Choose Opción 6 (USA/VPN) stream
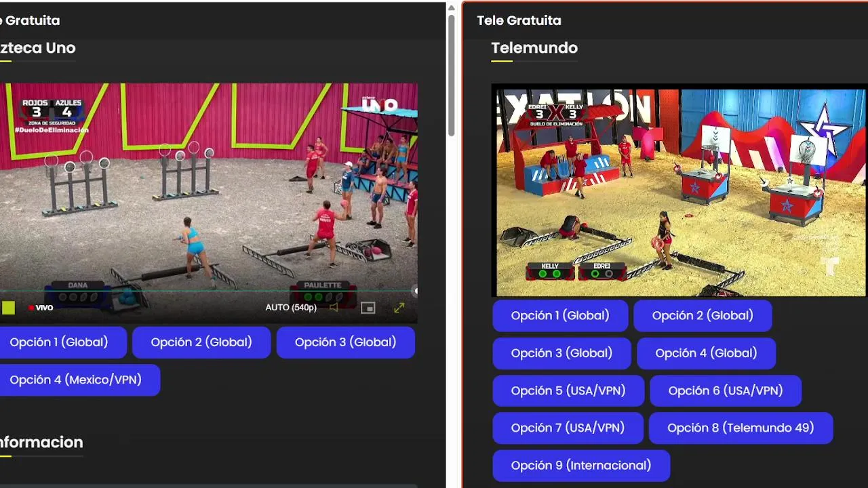This screenshot has height=488, width=868. click(726, 390)
